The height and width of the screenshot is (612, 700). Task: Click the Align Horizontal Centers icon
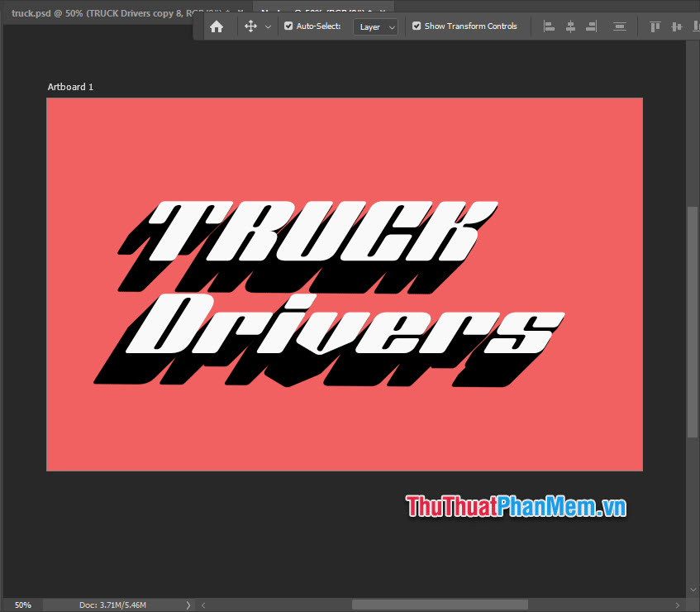pyautogui.click(x=570, y=26)
